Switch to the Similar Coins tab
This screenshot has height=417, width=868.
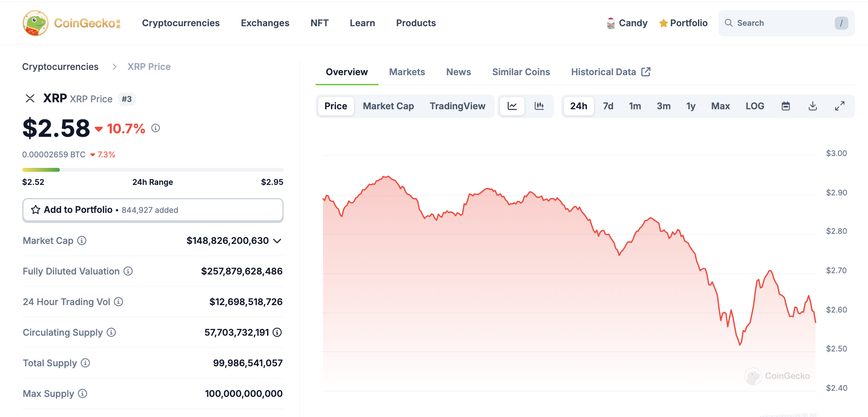click(x=521, y=72)
